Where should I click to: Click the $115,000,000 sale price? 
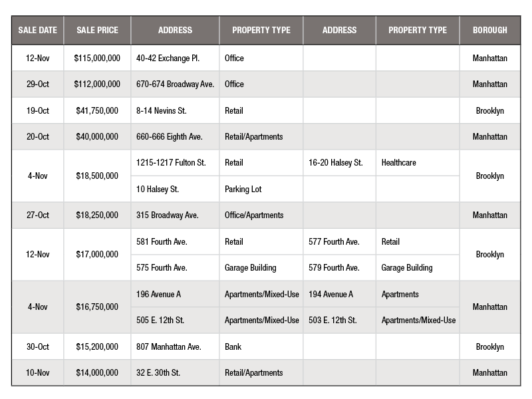[97, 58]
